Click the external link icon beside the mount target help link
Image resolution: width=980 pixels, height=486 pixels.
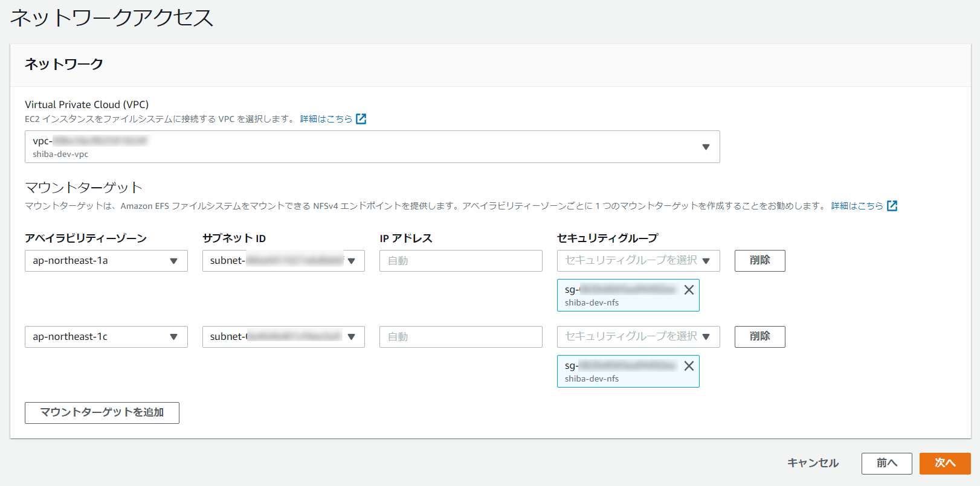(892, 206)
